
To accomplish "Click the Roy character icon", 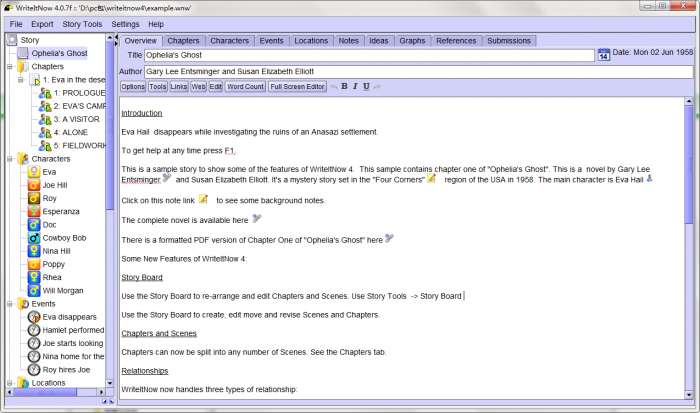I will point(34,198).
